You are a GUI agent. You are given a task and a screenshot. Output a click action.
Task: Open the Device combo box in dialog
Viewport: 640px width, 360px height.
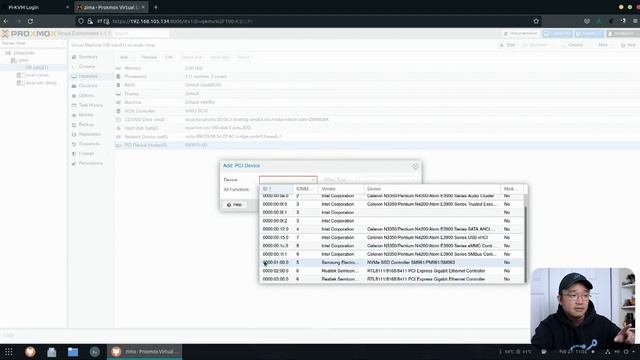click(x=288, y=180)
